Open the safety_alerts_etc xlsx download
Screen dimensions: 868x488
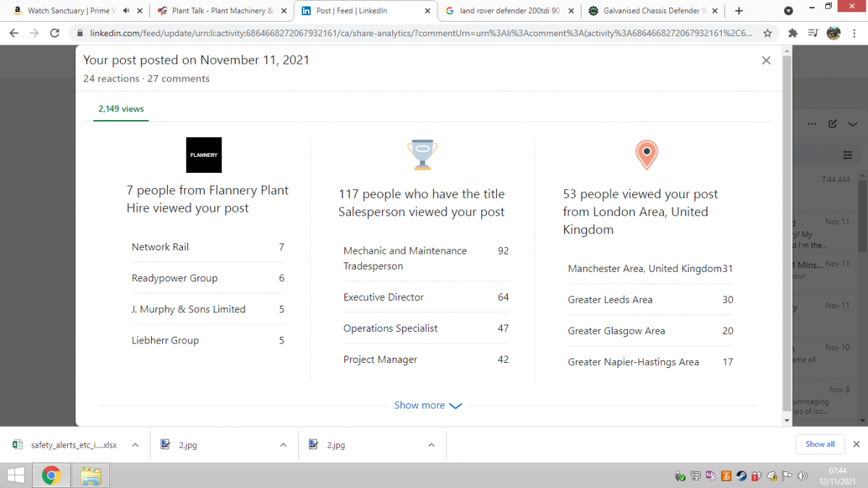(x=65, y=445)
